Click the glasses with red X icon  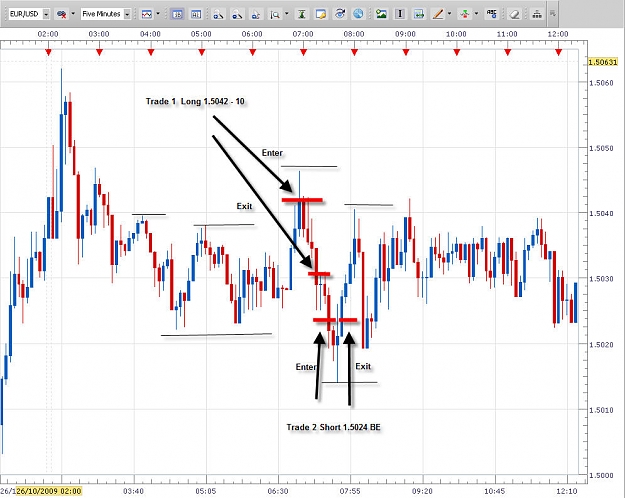pyautogui.click(x=61, y=14)
